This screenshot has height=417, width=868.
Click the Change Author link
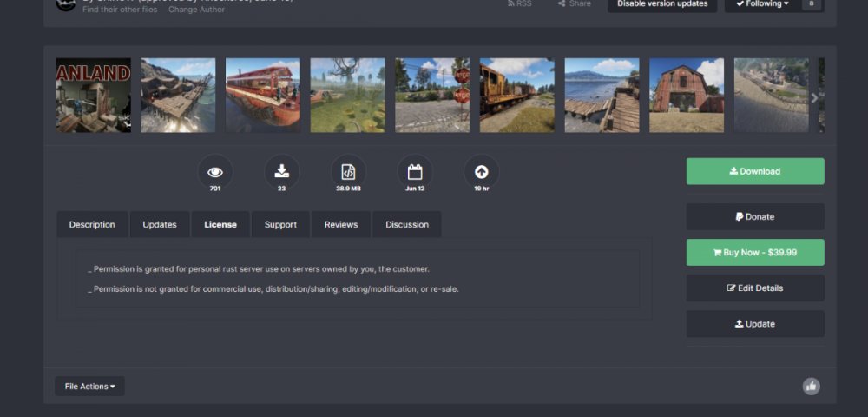click(195, 10)
